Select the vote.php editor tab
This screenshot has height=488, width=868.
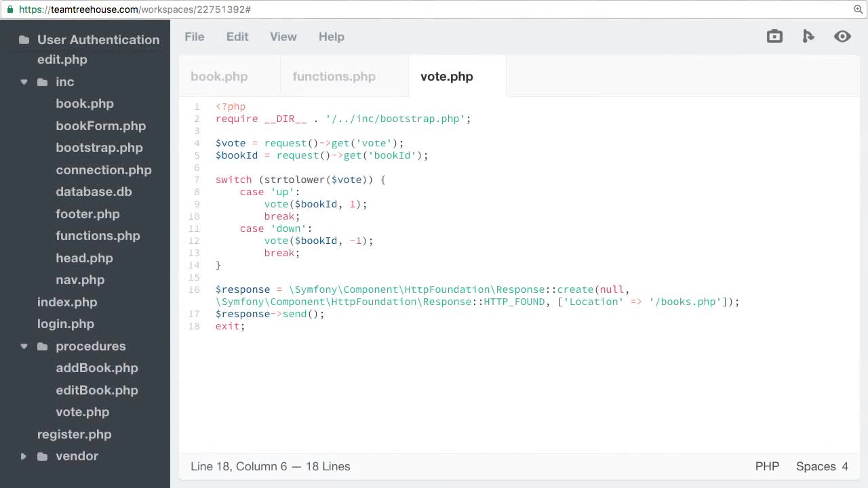pos(457,77)
